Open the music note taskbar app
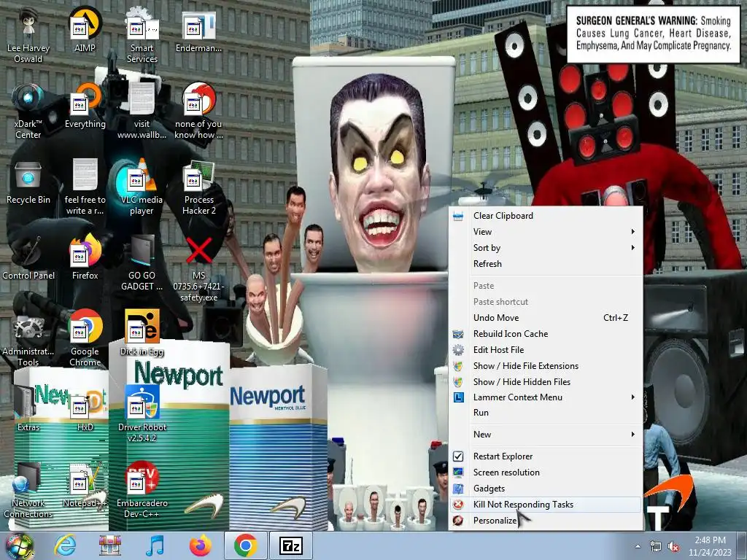 [155, 545]
